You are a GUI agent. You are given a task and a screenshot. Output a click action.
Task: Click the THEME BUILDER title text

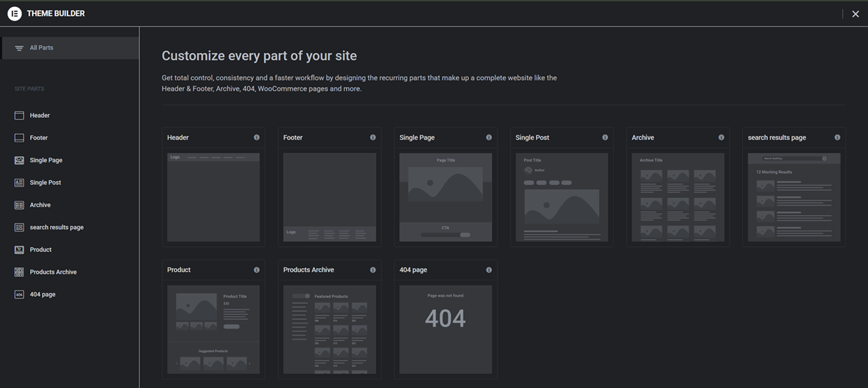pyautogui.click(x=56, y=13)
